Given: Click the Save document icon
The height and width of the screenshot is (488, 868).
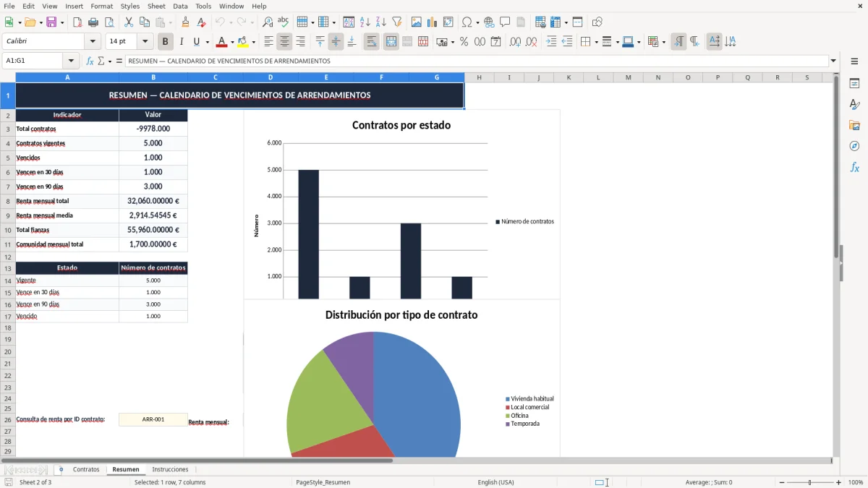Looking at the screenshot, I should tap(51, 22).
